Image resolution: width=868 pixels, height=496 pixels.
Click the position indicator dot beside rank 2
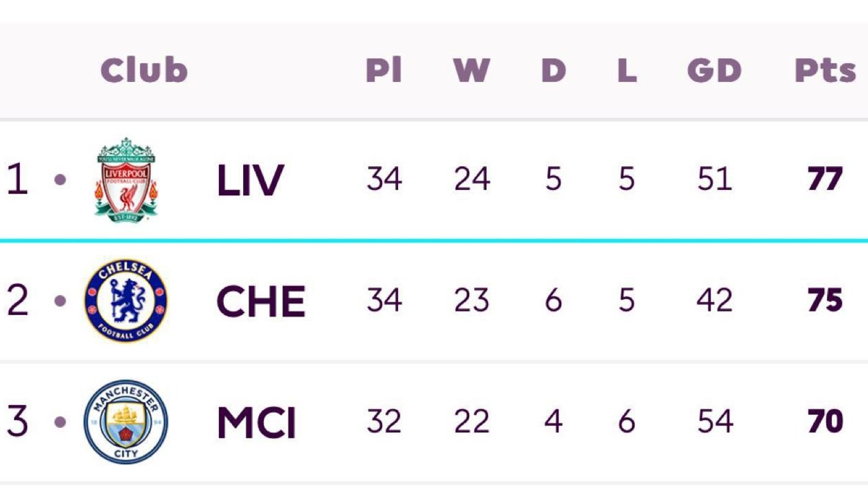(x=60, y=301)
